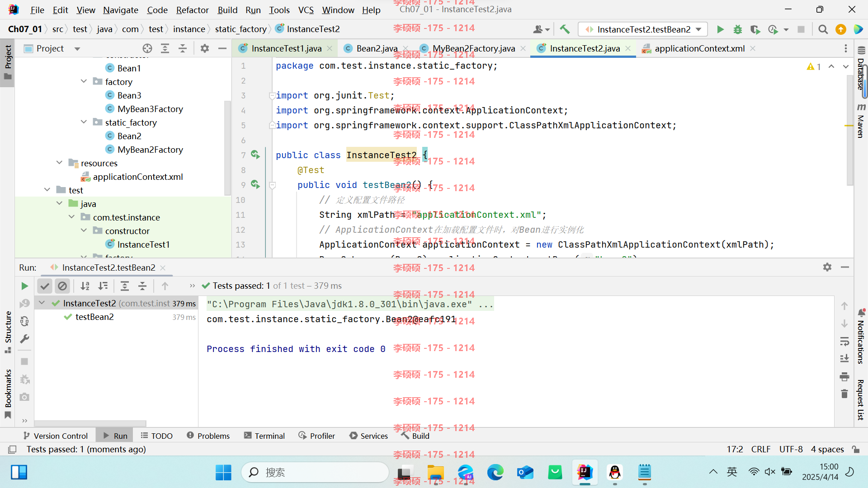The height and width of the screenshot is (488, 868).
Task: Open the Refactor menu
Action: (x=192, y=10)
